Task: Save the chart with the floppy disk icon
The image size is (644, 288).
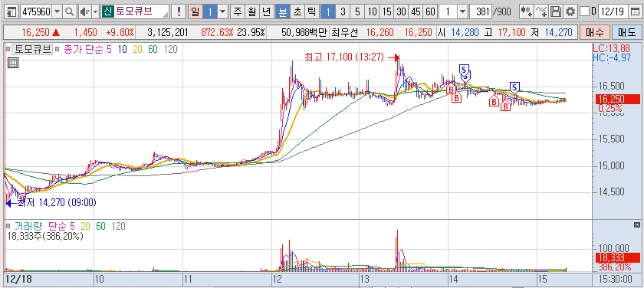Action: pos(556,12)
